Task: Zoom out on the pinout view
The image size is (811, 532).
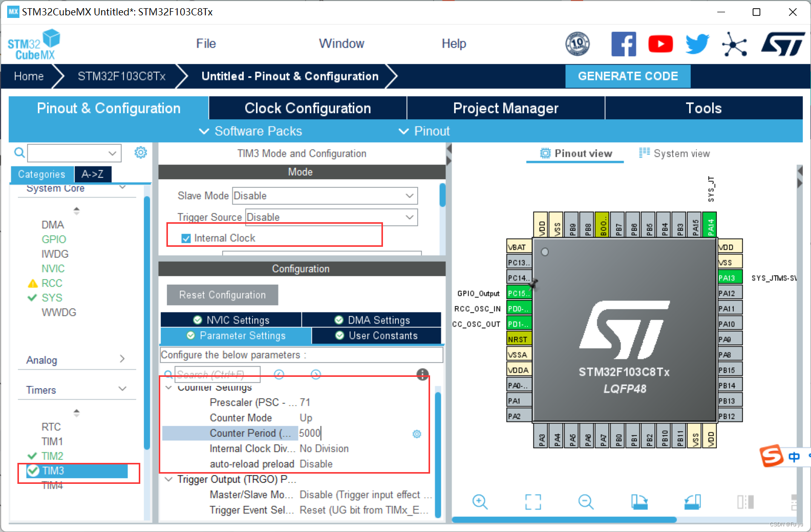Action: point(586,502)
